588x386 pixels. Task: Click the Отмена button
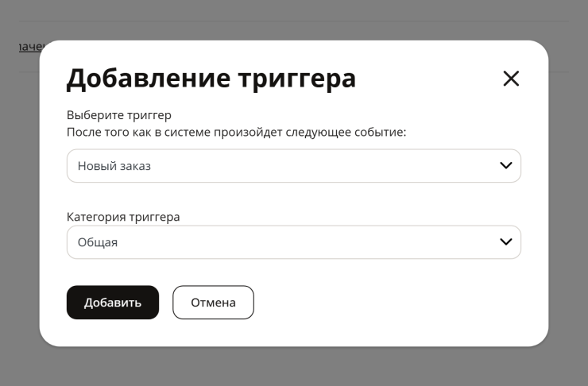pyautogui.click(x=213, y=303)
